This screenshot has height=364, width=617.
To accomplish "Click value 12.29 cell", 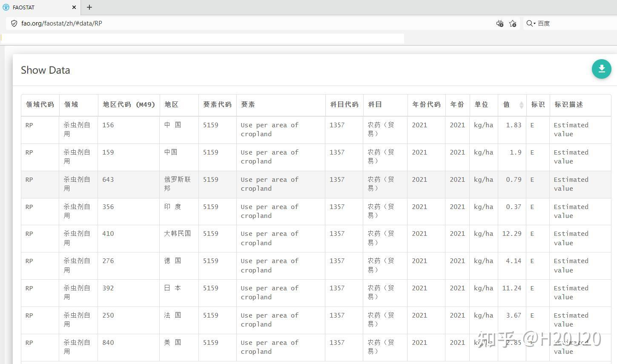I will (x=512, y=238).
